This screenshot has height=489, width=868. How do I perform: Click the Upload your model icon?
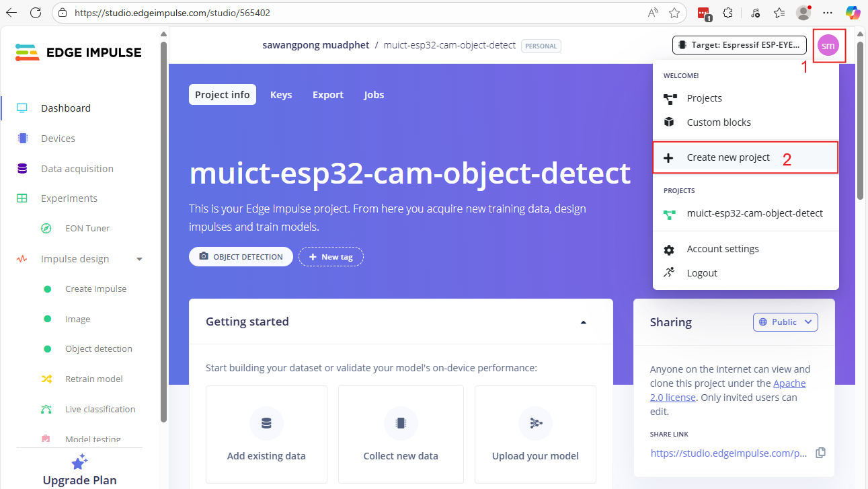tap(535, 423)
